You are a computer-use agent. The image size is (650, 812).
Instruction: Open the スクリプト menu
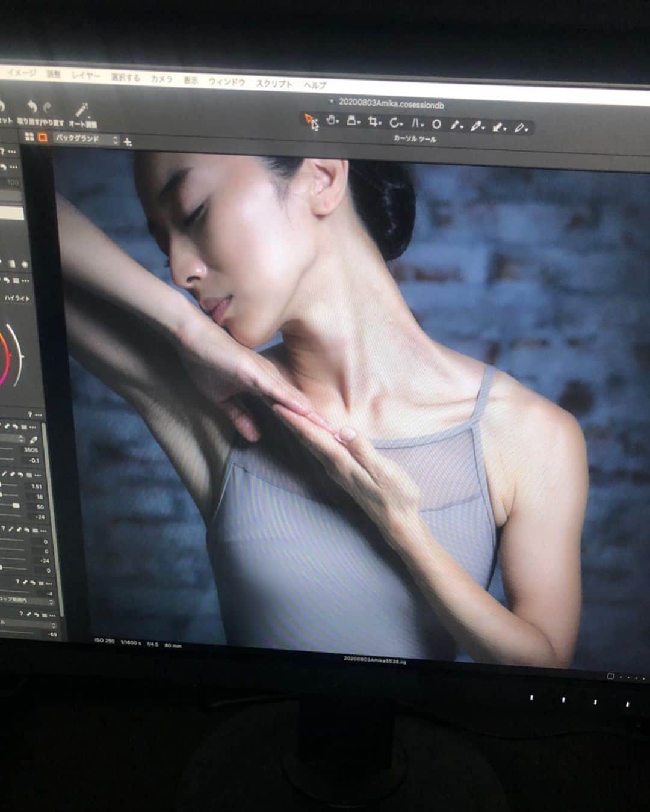click(274, 84)
